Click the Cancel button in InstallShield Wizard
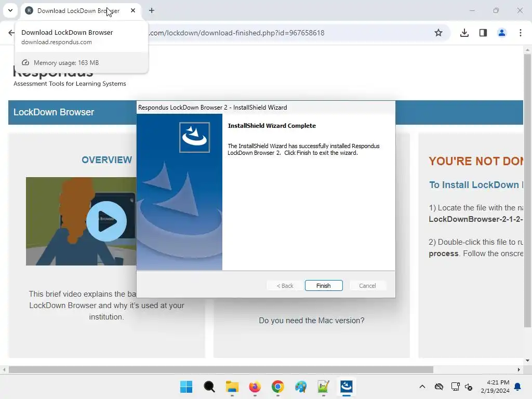 coord(367,286)
